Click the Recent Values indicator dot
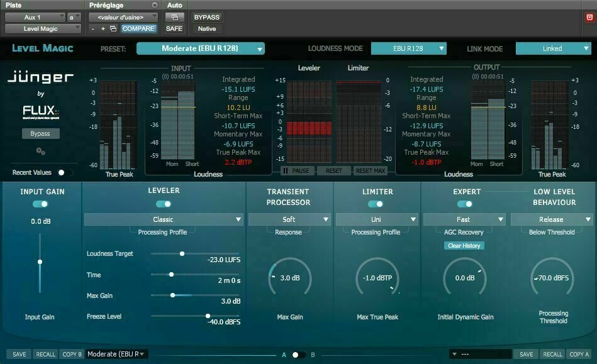The image size is (597, 364). coord(61,172)
